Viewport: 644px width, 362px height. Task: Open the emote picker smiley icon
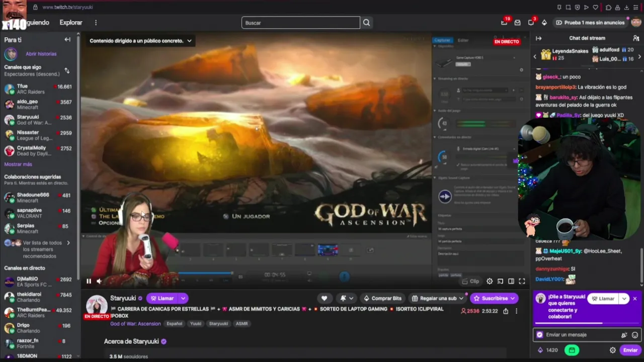(x=635, y=335)
